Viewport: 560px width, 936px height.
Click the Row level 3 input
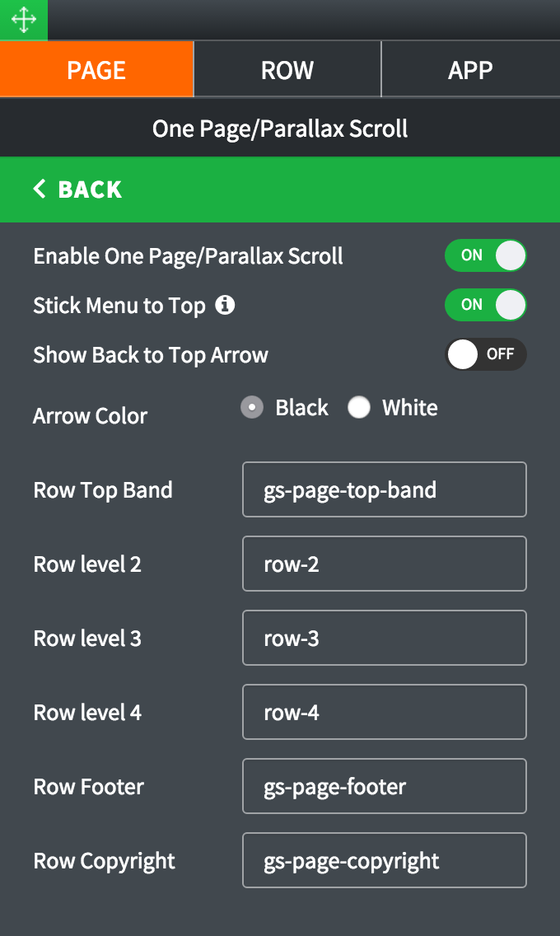point(384,638)
